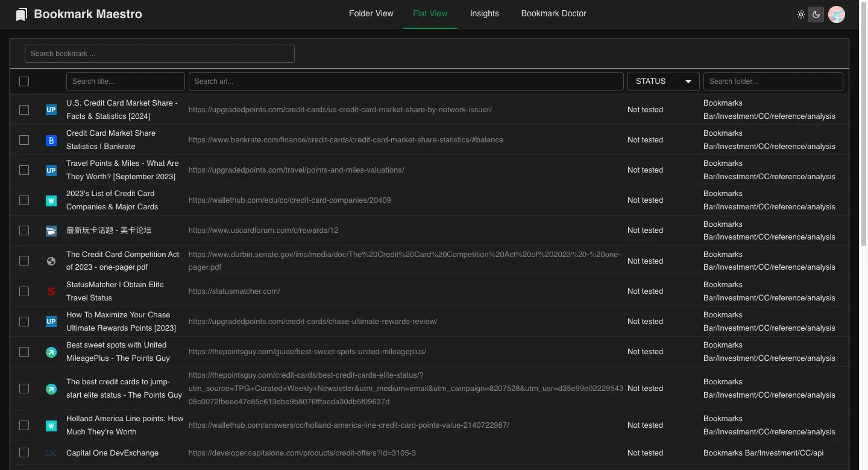The image size is (868, 470).
Task: Click favicon of Best sweet spots with United row
Action: pyautogui.click(x=51, y=352)
